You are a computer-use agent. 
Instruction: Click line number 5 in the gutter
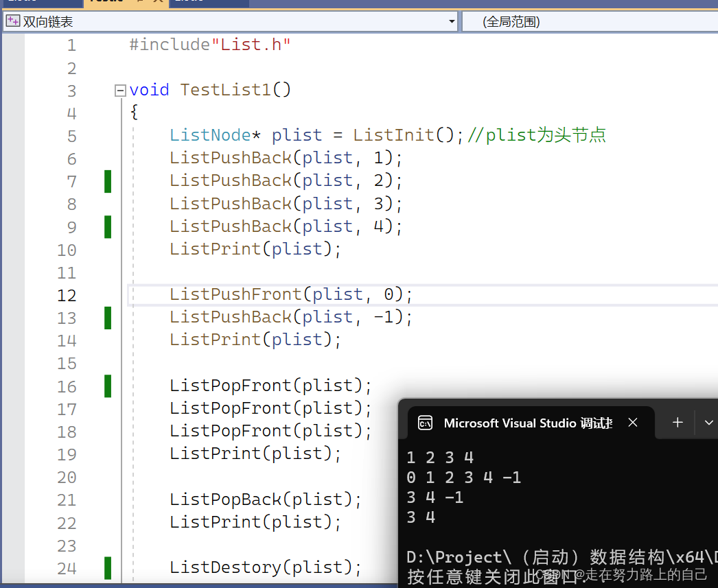pos(72,137)
